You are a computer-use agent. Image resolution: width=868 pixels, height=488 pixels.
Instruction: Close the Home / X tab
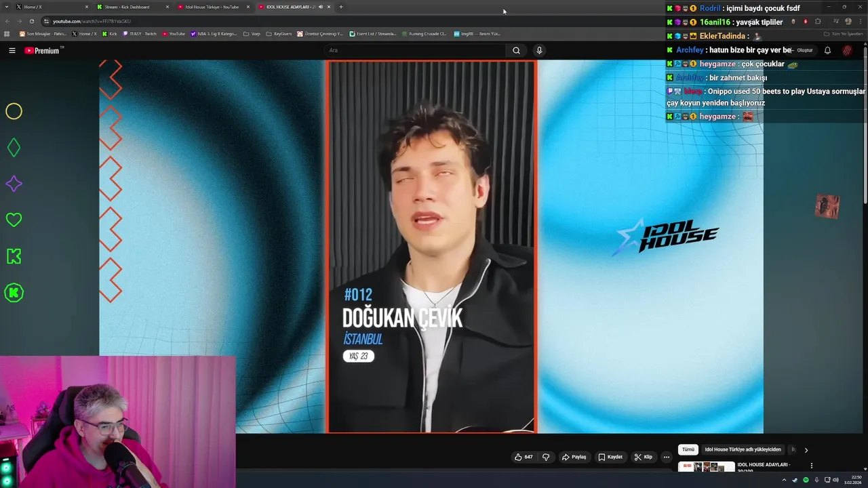[x=87, y=7]
